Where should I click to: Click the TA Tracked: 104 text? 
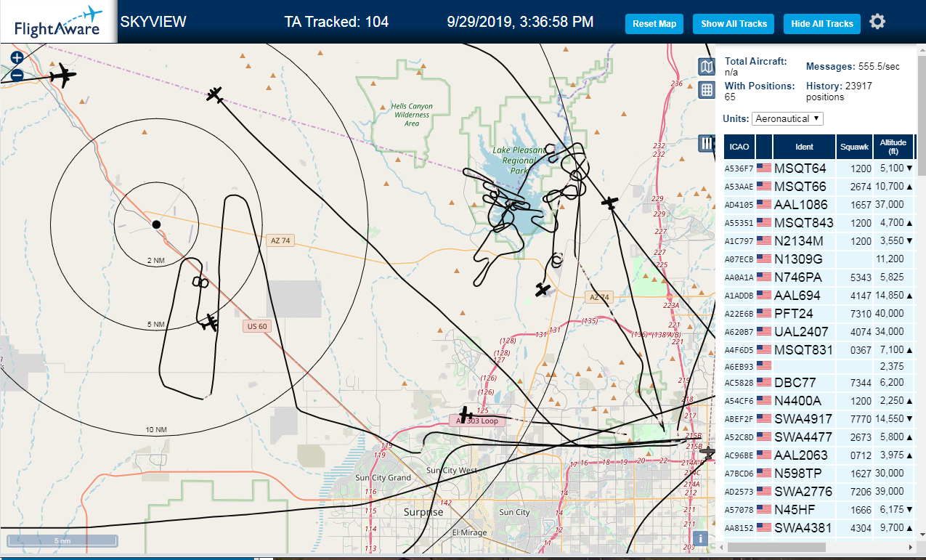336,22
